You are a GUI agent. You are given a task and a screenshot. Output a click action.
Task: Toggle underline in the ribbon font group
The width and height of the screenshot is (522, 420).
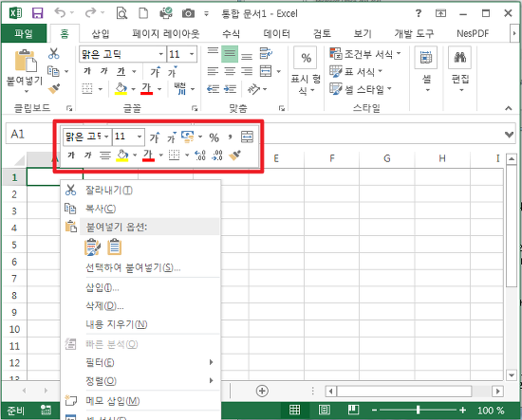pyautogui.click(x=121, y=71)
